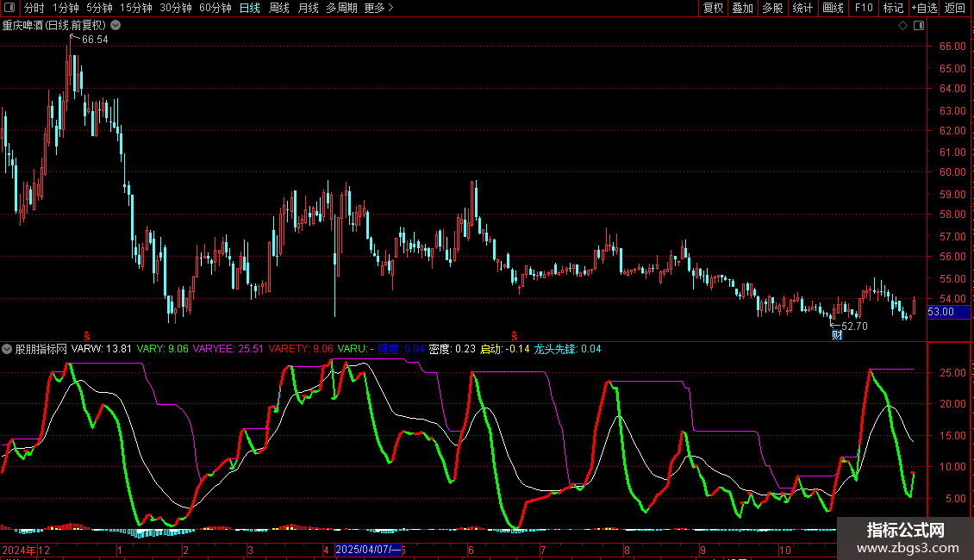Screen dimensions: 974x560
Task: Switch to the 周线 weekly chart tab
Action: [279, 9]
